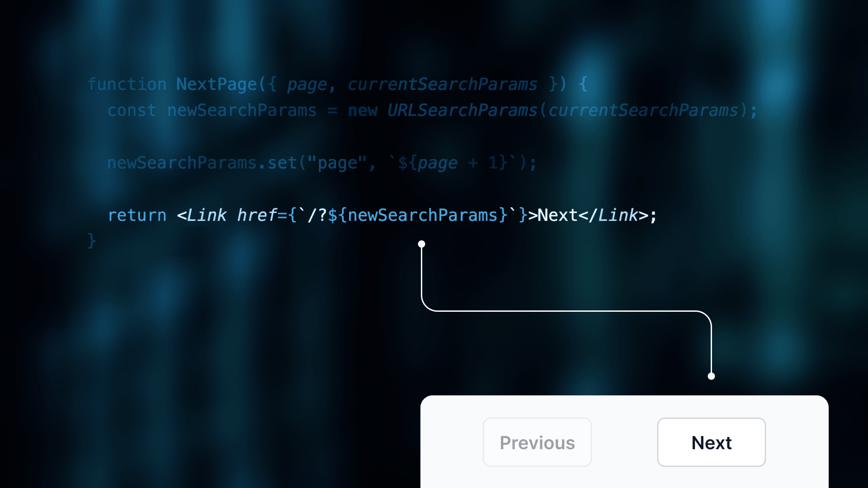Click the Next navigation button
Image resolution: width=868 pixels, height=488 pixels.
point(712,442)
